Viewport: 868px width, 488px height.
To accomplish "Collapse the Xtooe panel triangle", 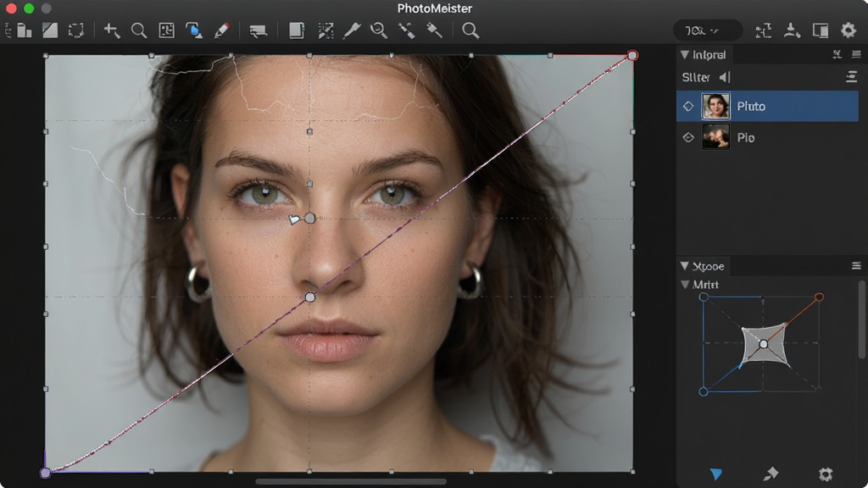I will coord(685,266).
